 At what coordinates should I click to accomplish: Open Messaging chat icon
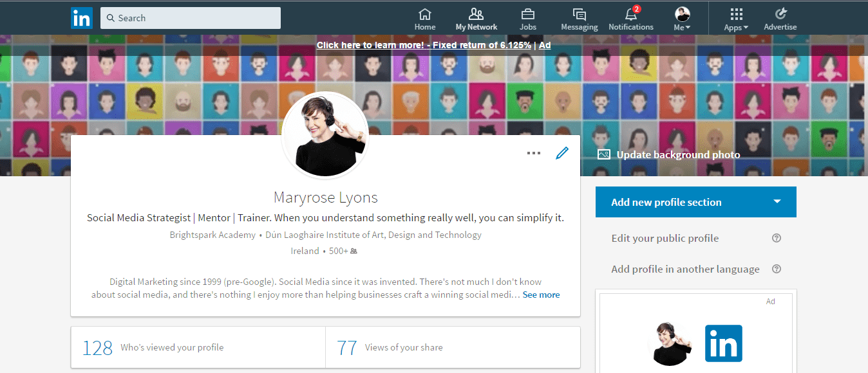click(580, 14)
